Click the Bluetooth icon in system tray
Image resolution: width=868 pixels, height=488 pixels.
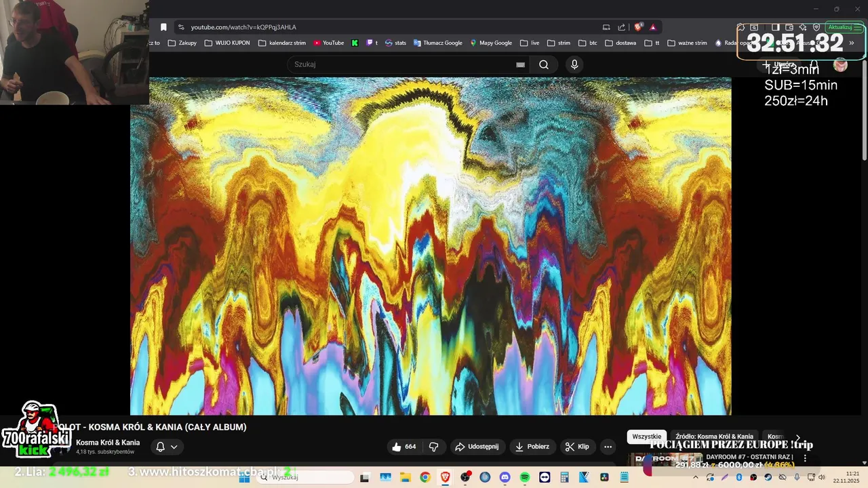click(x=739, y=477)
